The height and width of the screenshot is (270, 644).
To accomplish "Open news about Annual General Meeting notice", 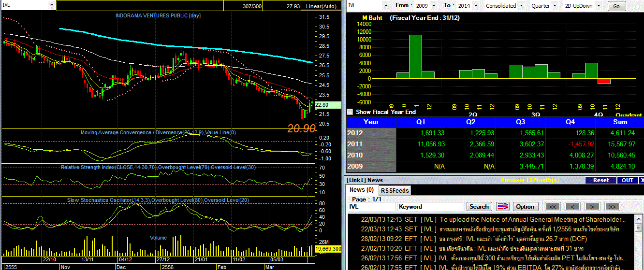I will click(x=493, y=219).
